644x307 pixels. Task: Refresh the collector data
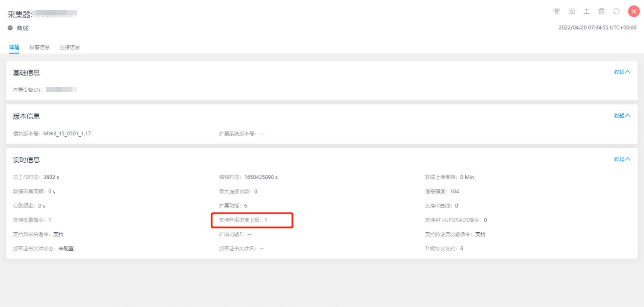tap(616, 12)
